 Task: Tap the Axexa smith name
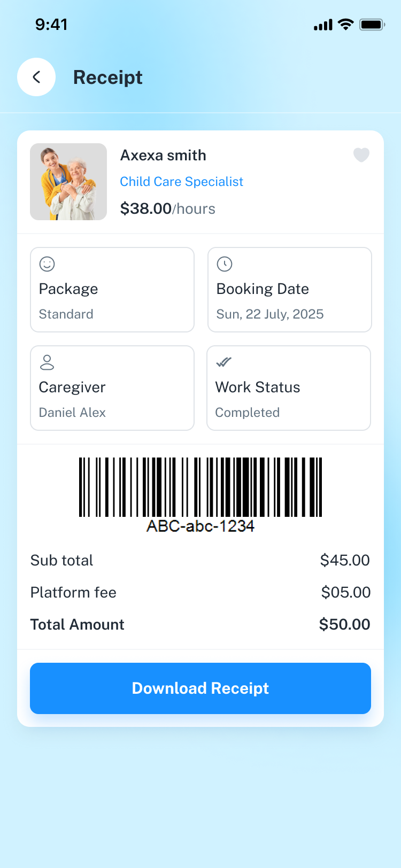(163, 155)
